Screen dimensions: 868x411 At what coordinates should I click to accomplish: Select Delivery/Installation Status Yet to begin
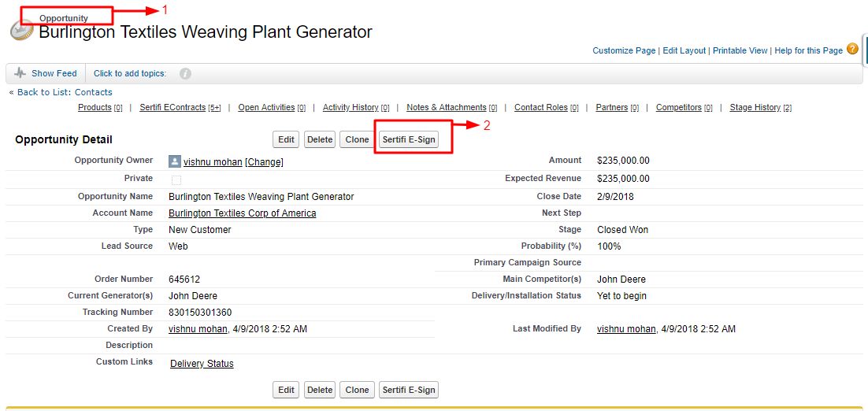(x=621, y=296)
